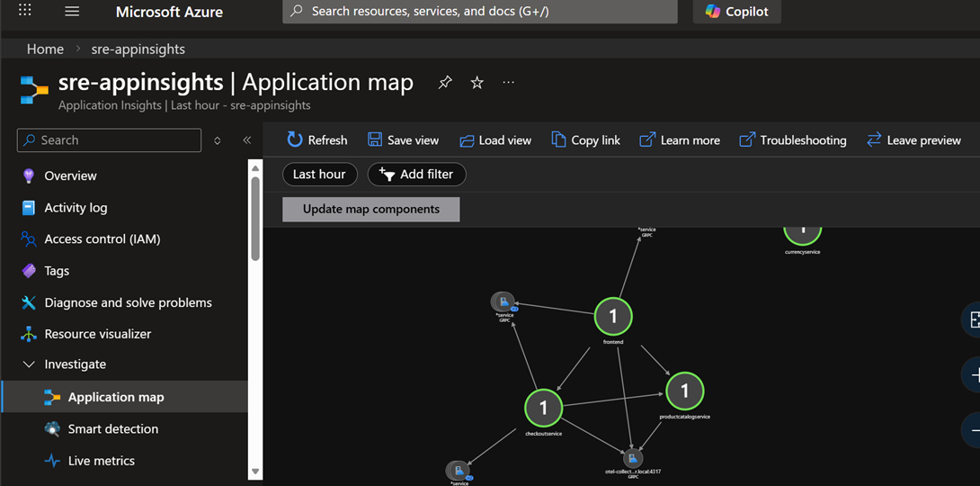Select the frontend node
The width and height of the screenshot is (980, 486).
coord(613,317)
